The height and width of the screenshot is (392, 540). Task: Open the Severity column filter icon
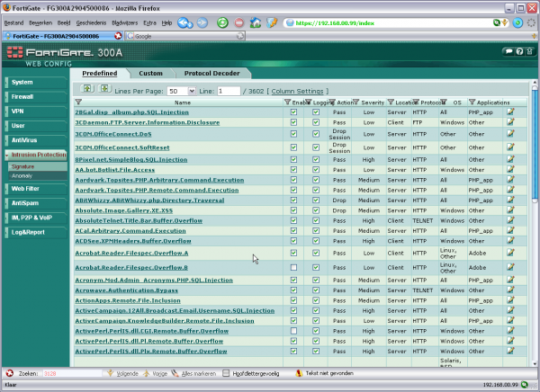[x=356, y=102]
